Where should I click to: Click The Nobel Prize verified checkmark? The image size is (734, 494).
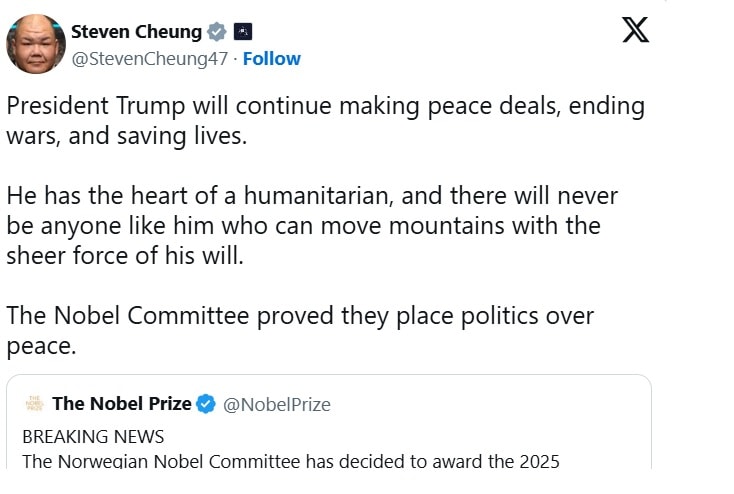coord(206,404)
